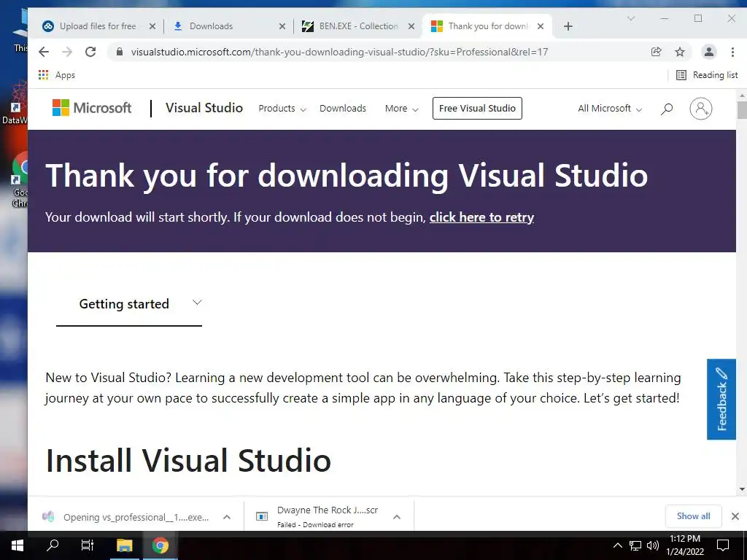Click 'click here to retry' link
Screen dimensions: 747x560
[481, 217]
